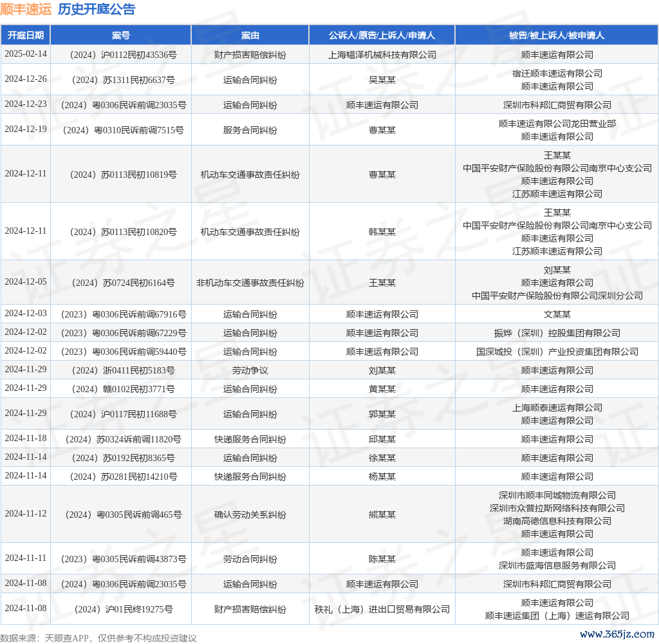Click the 非机动车交通事故责任纠纷 cause cell

[x=250, y=283]
